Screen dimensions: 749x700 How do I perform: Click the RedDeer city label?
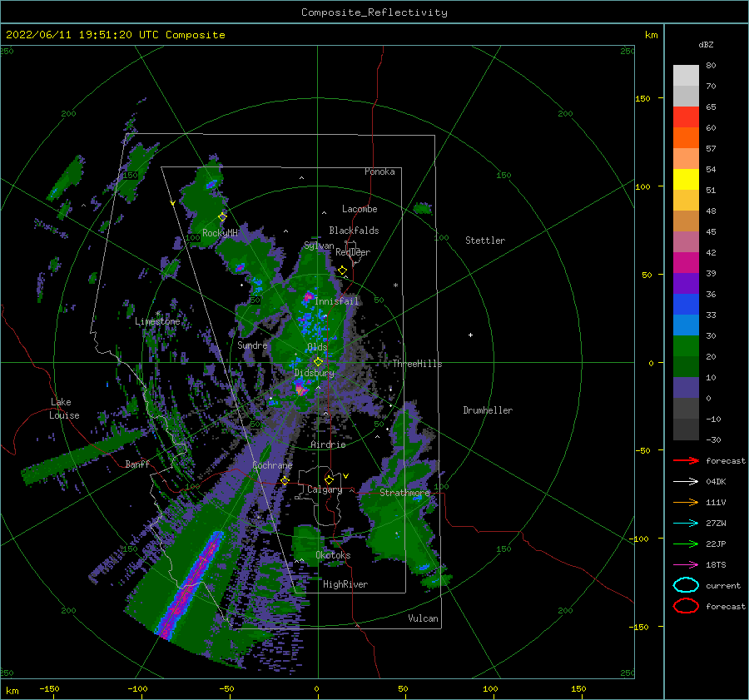click(353, 252)
